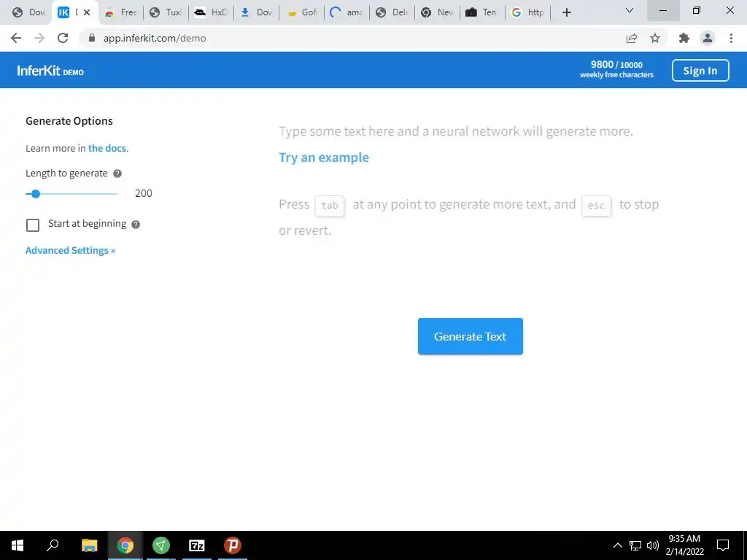Click help icon beside Start at beginning
747x560 pixels.
coord(136,225)
